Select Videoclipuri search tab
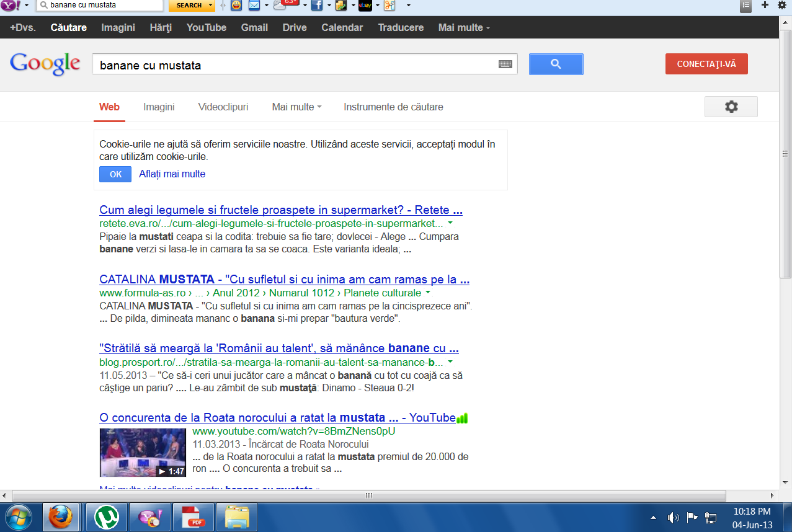Screen dimensions: 792x532 click(223, 107)
